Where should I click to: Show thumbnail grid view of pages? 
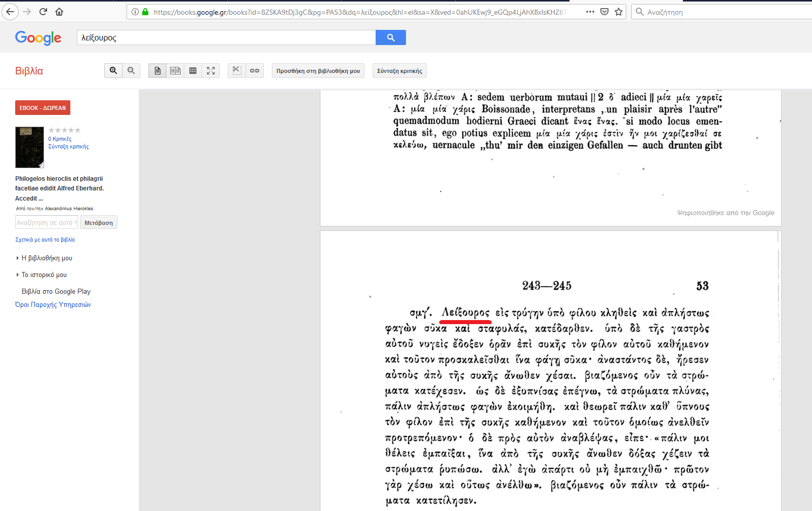[x=193, y=70]
